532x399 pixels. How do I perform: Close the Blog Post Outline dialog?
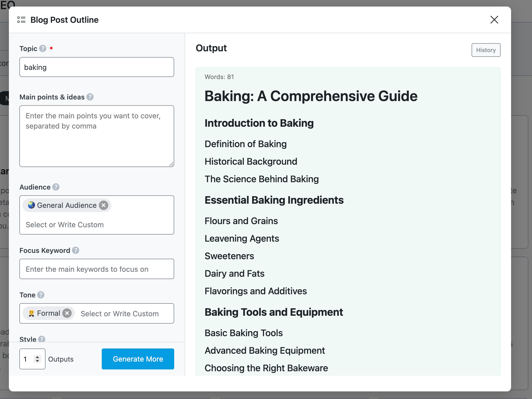point(494,20)
